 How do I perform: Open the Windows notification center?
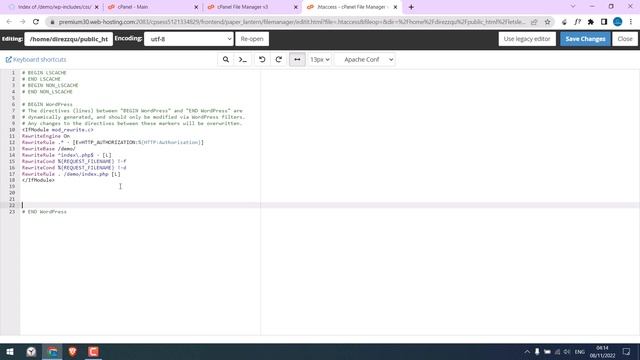[627, 351]
